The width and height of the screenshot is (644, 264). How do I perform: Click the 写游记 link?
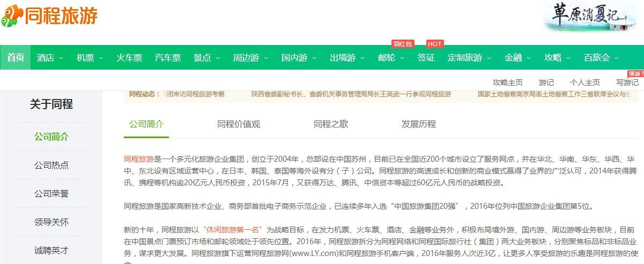(627, 82)
